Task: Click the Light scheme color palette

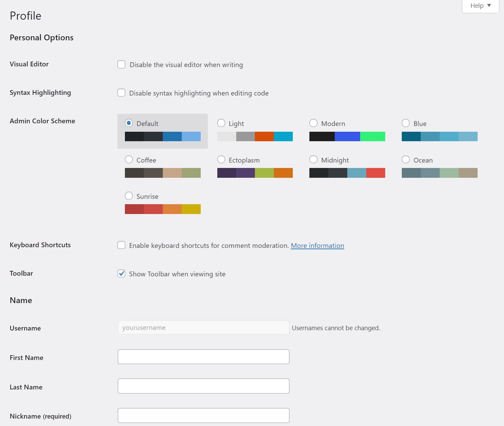Action: click(255, 136)
